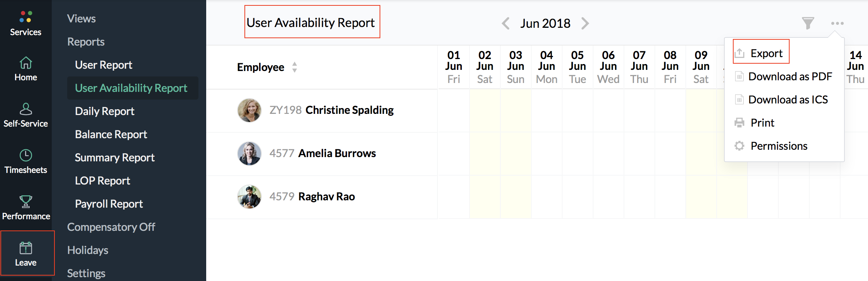
Task: Select Print from the options menu
Action: tap(762, 123)
